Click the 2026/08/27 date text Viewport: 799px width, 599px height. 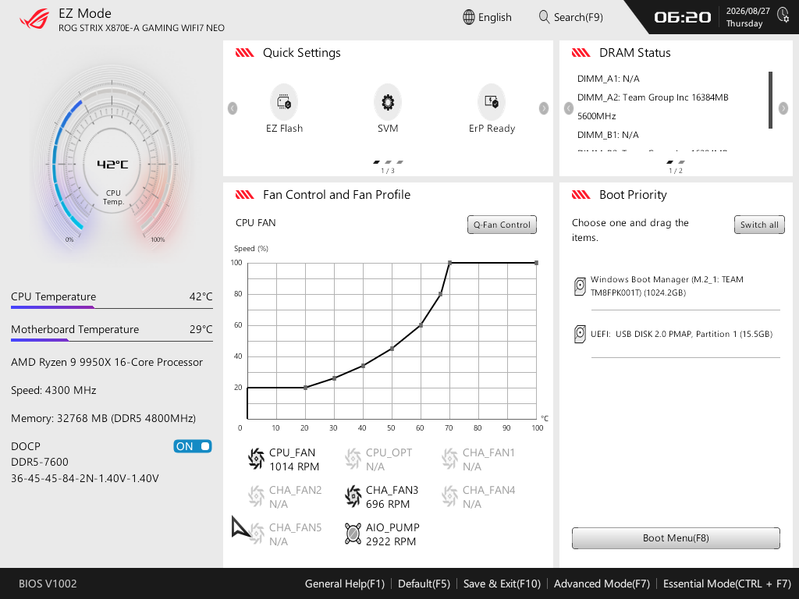748,11
